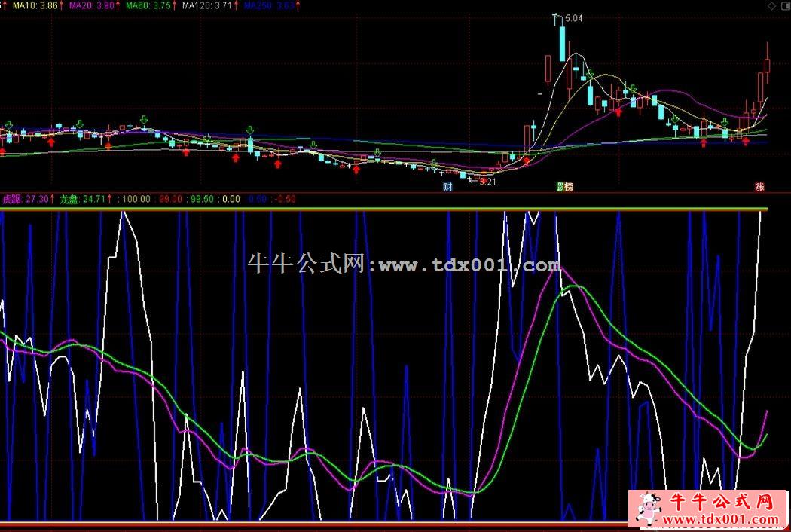Viewport: 791px width, 532px height.
Task: Click the red 涨 marker
Action: pyautogui.click(x=759, y=187)
